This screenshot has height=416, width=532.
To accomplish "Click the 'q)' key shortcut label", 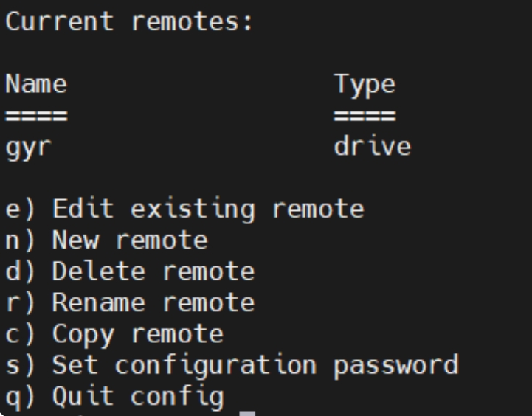I will pyautogui.click(x=20, y=398).
